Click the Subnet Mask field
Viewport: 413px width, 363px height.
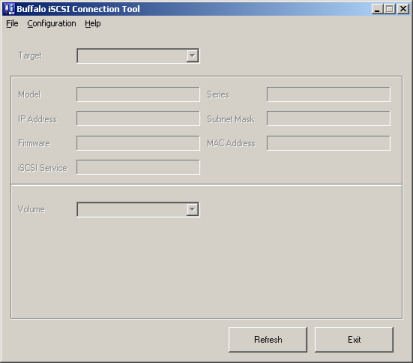pyautogui.click(x=329, y=119)
